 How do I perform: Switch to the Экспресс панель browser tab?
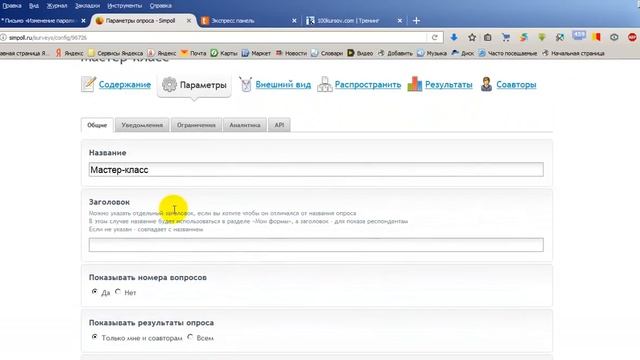(249, 20)
